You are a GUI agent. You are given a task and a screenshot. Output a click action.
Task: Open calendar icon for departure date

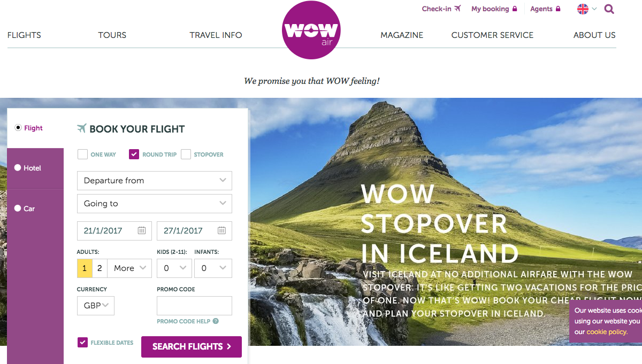[142, 230]
